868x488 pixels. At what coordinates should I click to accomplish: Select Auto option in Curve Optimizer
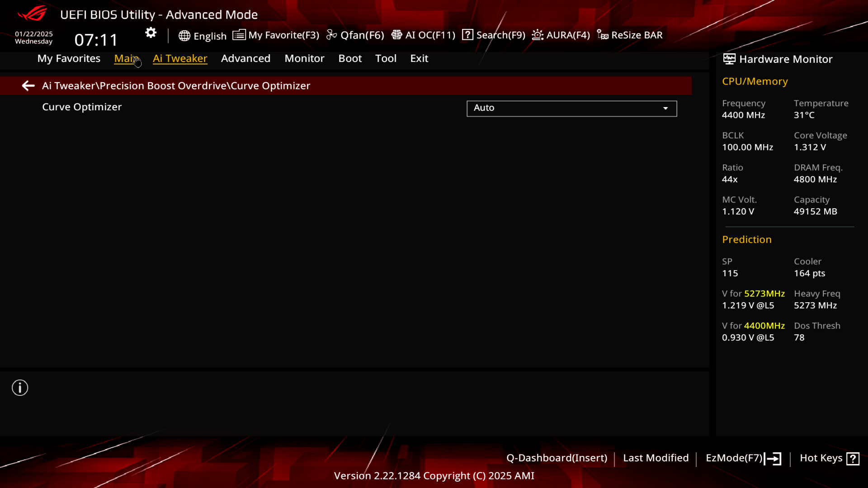pos(570,107)
